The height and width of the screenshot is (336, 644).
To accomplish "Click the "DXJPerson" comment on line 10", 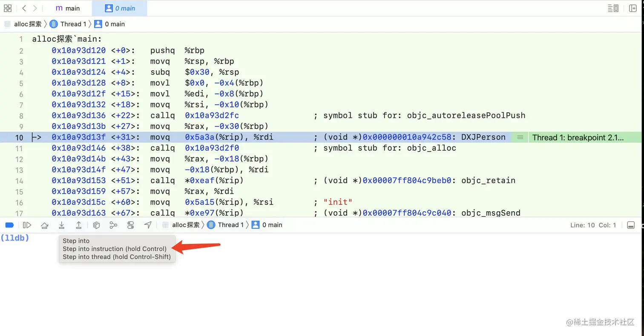I will point(483,137).
